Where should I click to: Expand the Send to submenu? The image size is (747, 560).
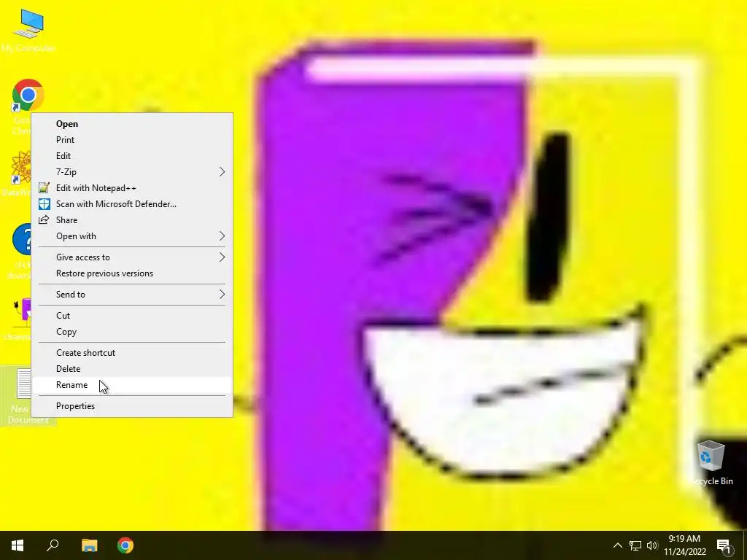[x=132, y=295]
